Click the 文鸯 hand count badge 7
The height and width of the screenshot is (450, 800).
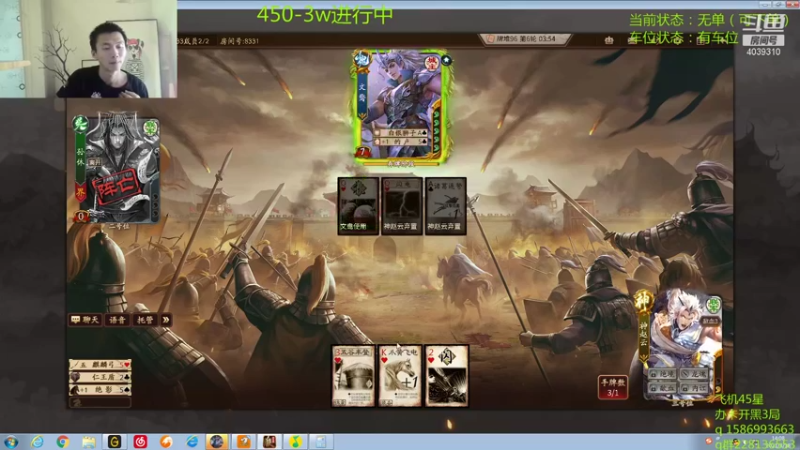tap(362, 152)
